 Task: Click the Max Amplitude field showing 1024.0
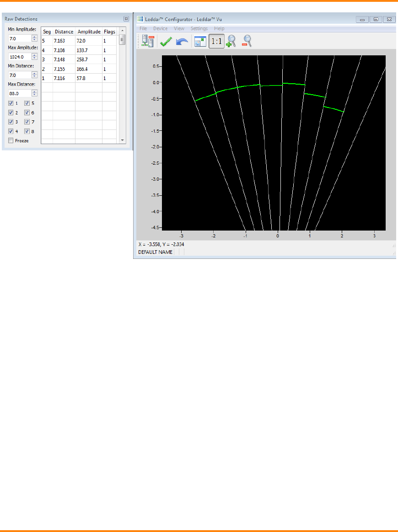coord(20,57)
